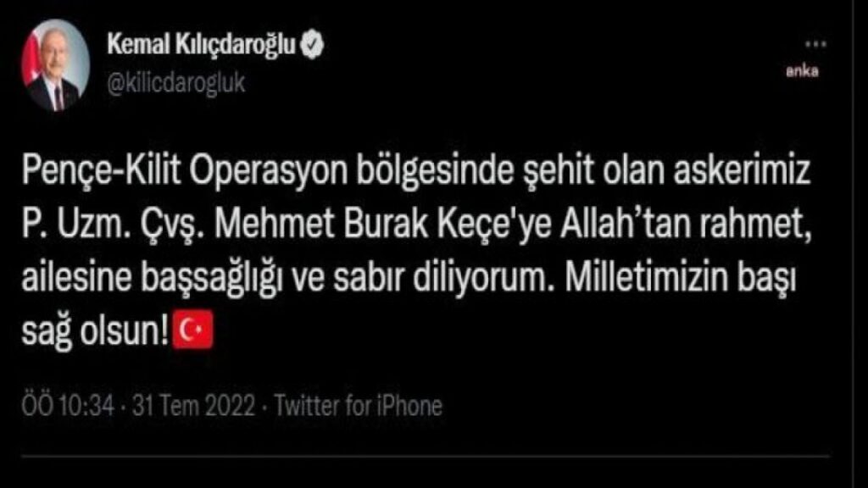Open the three-dot more options menu
The height and width of the screenshot is (488, 868).
pyautogui.click(x=815, y=44)
